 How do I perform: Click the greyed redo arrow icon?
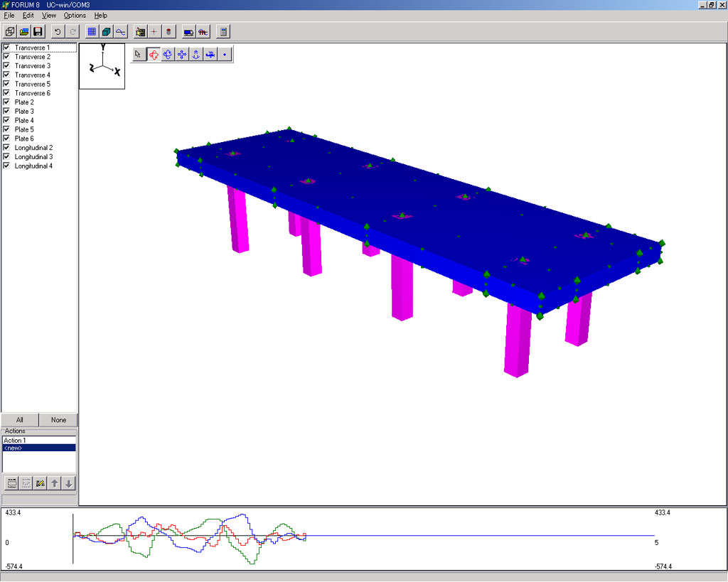point(73,31)
